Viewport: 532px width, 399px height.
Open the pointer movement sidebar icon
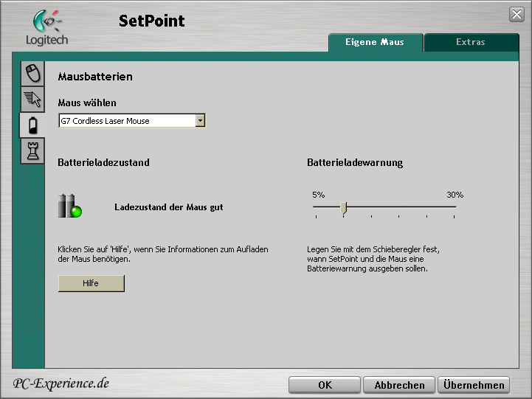coord(32,100)
